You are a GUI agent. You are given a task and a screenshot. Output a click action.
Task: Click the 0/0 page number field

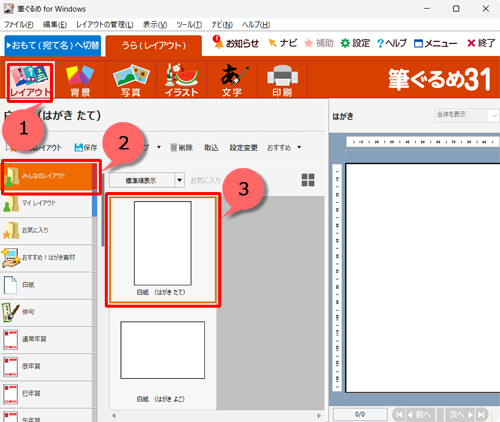(360, 414)
